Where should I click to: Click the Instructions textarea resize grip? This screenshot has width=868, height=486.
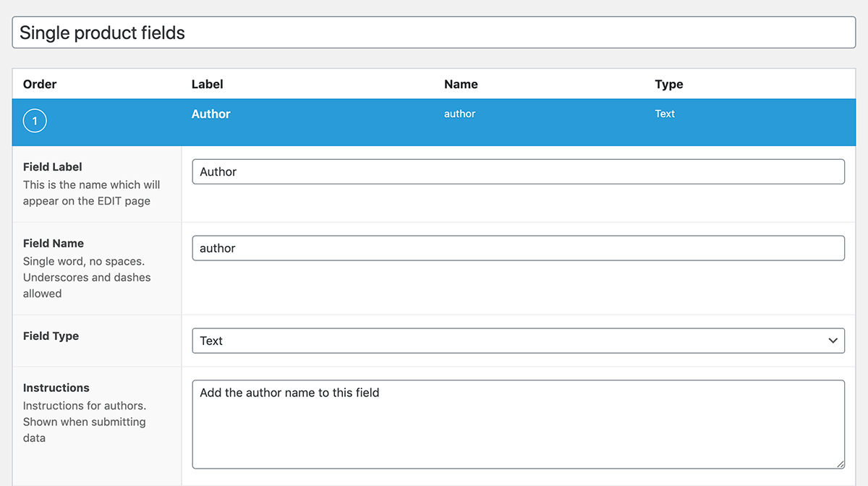point(840,464)
